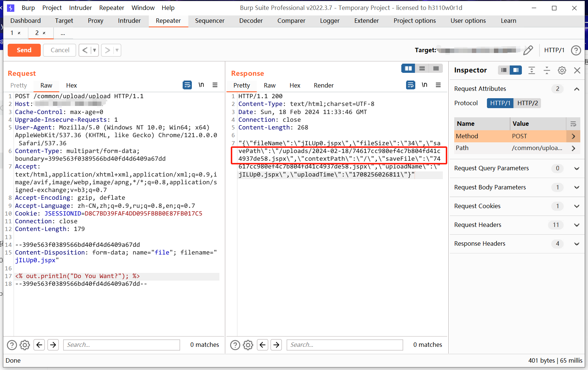
Task: Switch to the Decoder tab
Action: tap(251, 21)
